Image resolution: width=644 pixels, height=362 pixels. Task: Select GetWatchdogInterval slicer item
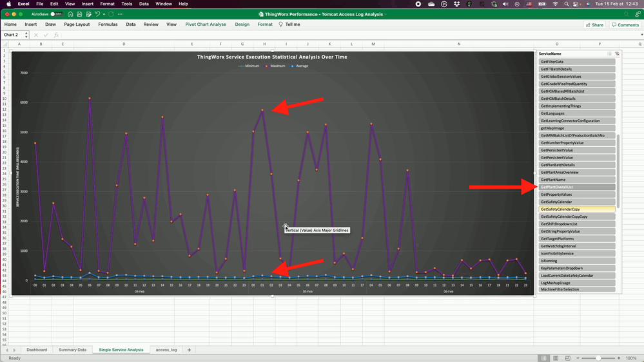[x=577, y=246]
